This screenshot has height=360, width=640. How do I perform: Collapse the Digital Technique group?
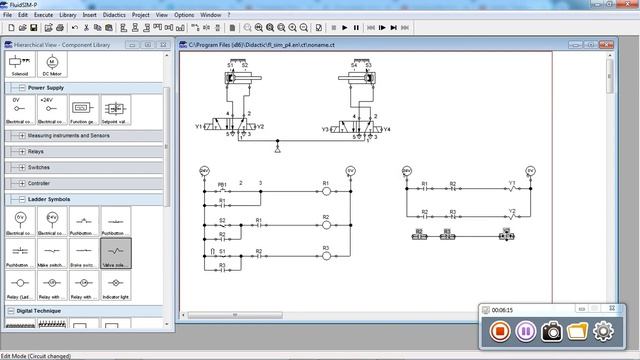coord(11,311)
